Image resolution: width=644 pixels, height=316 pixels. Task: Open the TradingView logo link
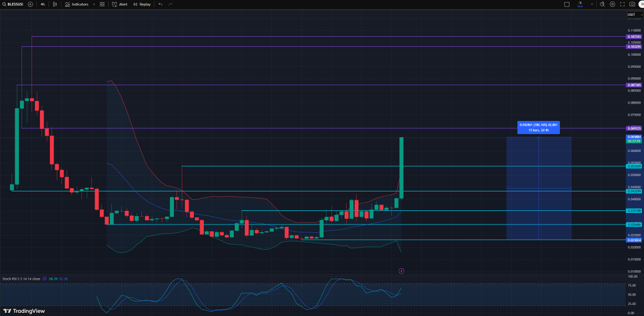24,311
